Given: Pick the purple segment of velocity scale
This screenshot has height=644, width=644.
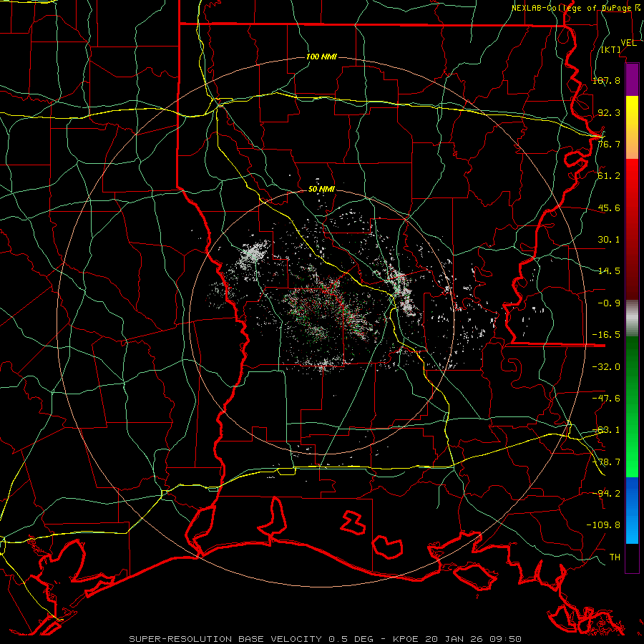Looking at the screenshot, I should (x=632, y=79).
